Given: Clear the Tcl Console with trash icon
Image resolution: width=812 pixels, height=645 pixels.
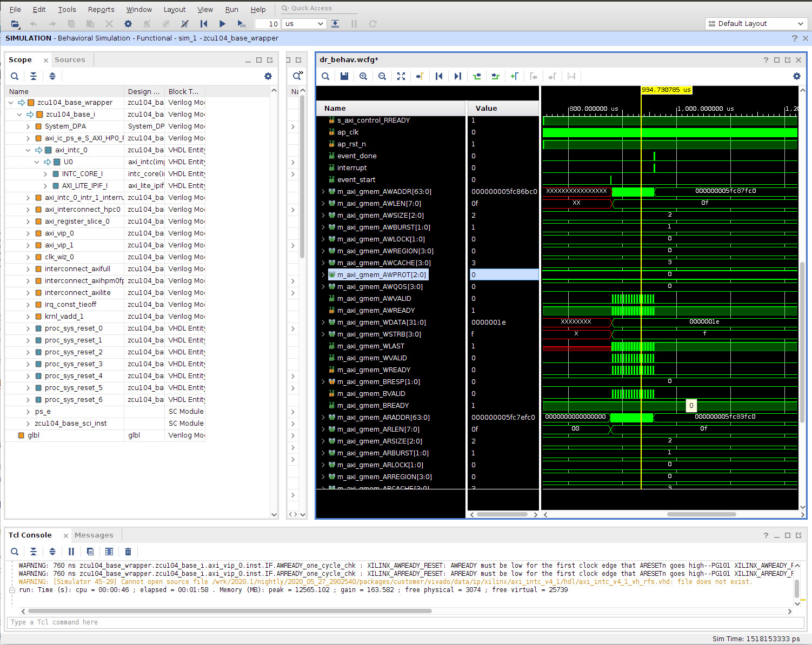Looking at the screenshot, I should coord(128,552).
